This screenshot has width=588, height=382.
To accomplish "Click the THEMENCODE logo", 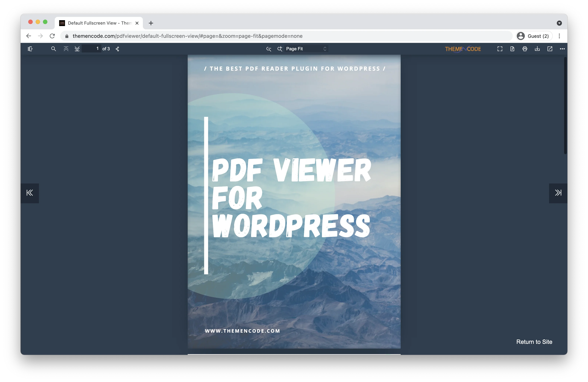I will 463,49.
